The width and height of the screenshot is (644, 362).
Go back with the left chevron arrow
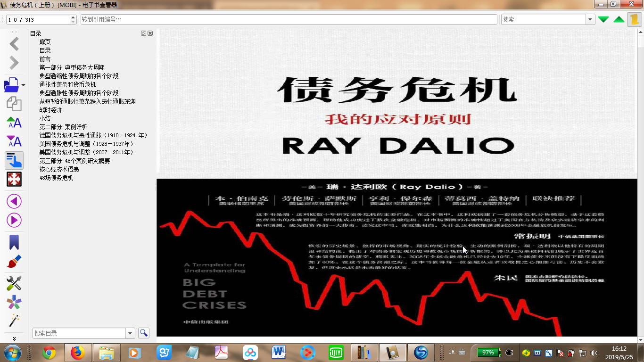click(x=14, y=44)
